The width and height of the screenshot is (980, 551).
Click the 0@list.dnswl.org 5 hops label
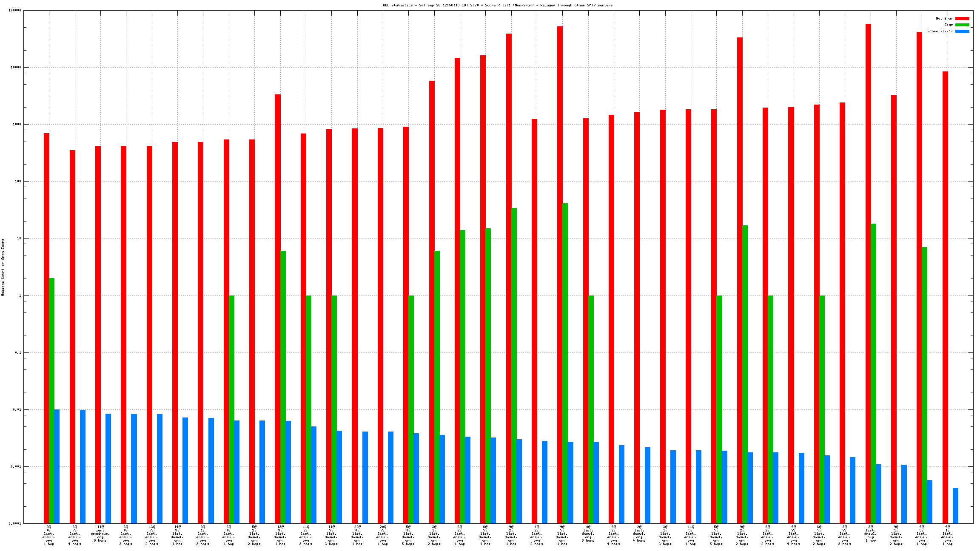588,534
